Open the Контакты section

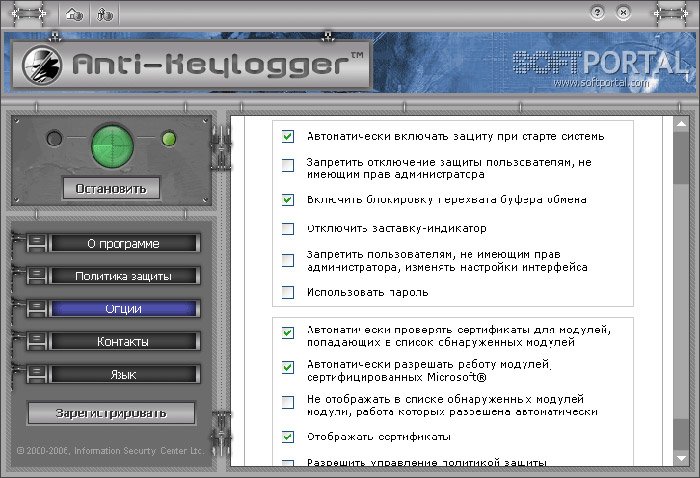(x=124, y=342)
